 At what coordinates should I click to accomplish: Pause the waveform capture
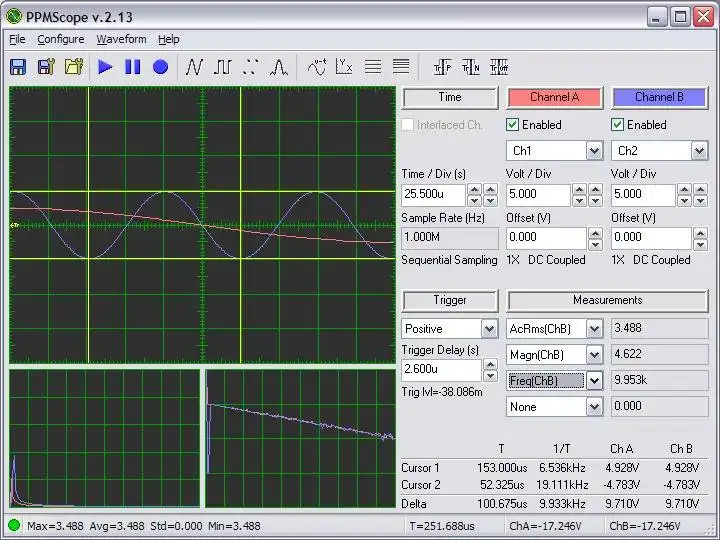tap(132, 67)
